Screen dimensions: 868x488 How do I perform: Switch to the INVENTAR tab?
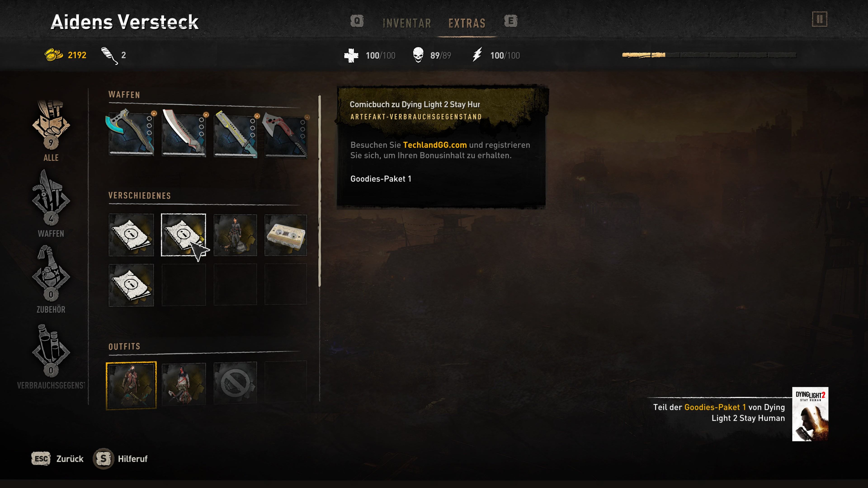(x=407, y=23)
